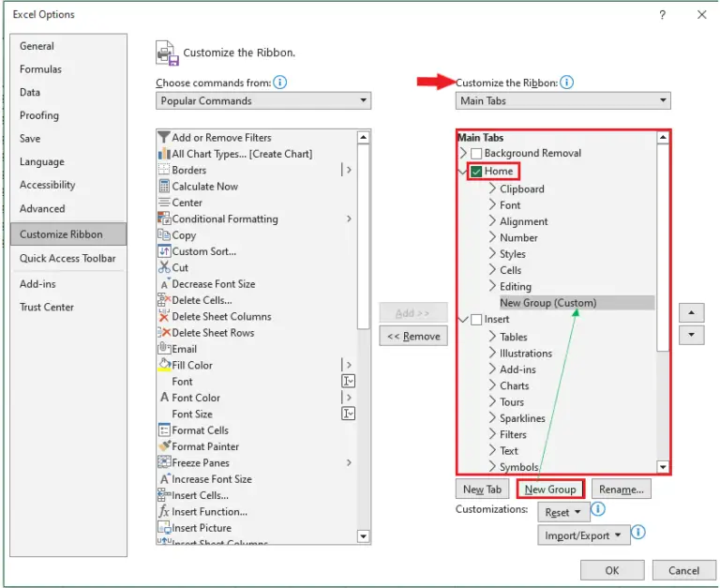Screen dimensions: 720x588
Task: Check the Insert tab checkbox
Action: point(476,320)
